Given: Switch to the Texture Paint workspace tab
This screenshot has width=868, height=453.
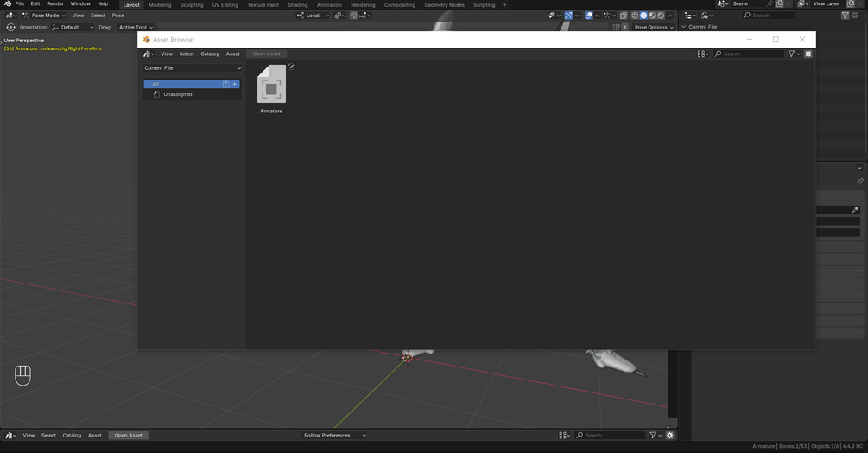Looking at the screenshot, I should pos(263,5).
